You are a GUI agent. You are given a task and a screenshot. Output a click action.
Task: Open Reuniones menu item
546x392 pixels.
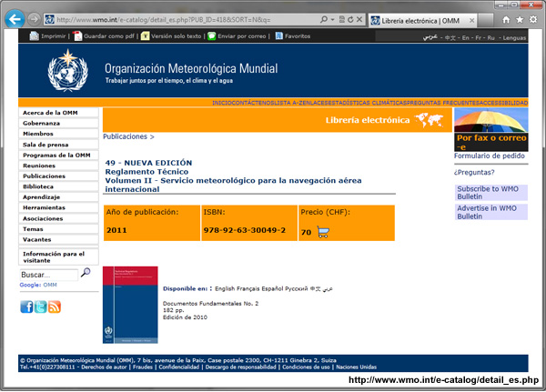(x=58, y=166)
